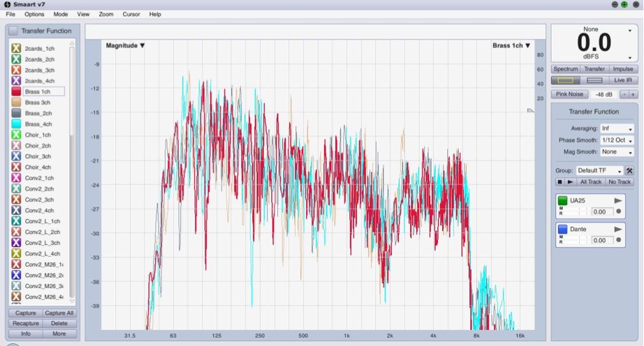
Task: Start the UA25 measurement play arrow
Action: click(x=617, y=200)
